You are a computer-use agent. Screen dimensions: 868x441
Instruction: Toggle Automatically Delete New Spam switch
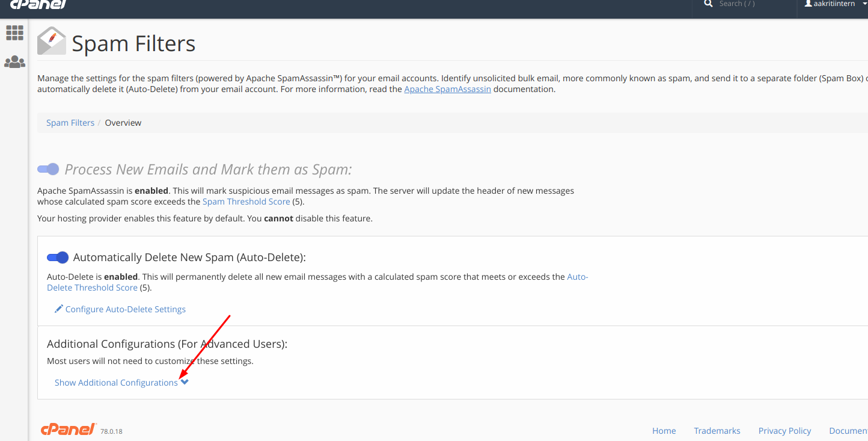pos(58,258)
